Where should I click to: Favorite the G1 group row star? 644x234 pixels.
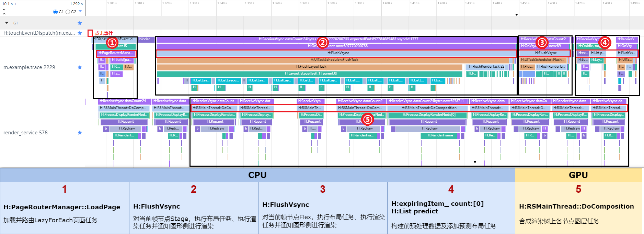(x=80, y=23)
